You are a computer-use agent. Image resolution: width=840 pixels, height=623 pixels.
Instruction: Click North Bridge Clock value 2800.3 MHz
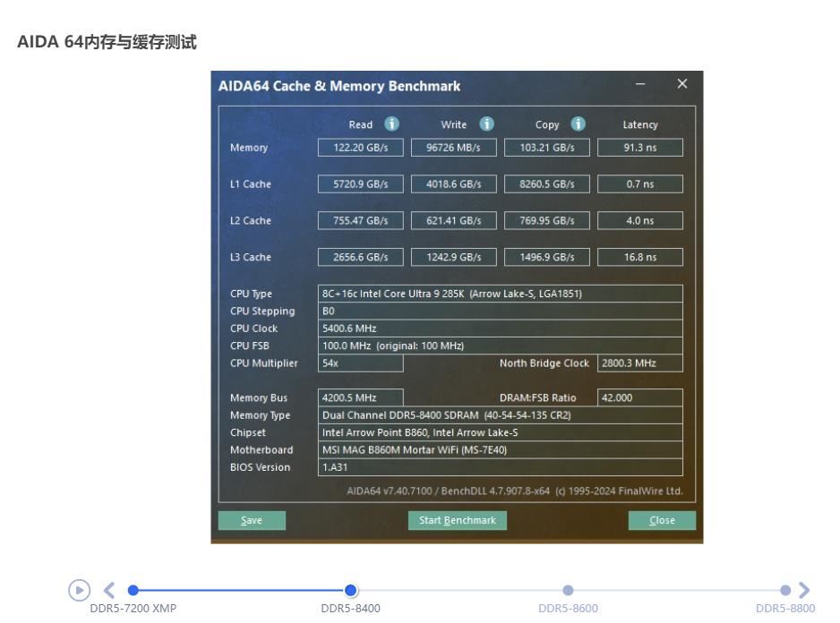click(640, 363)
